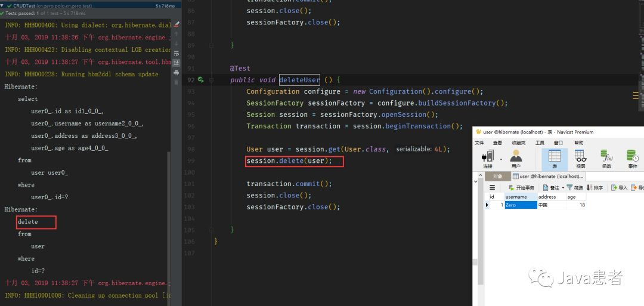This screenshot has height=306, width=644.
Task: Open 事件 events in Navicat toolbar
Action: (633, 159)
